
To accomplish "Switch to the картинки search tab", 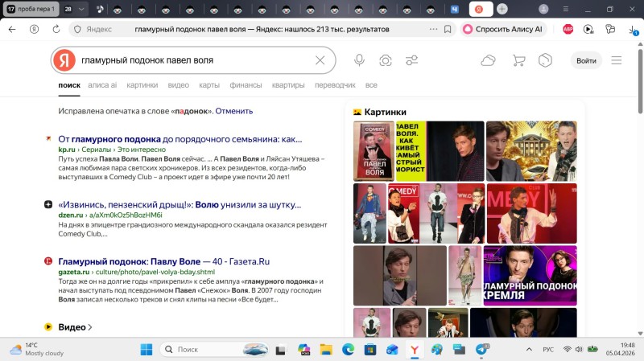I will tap(142, 84).
